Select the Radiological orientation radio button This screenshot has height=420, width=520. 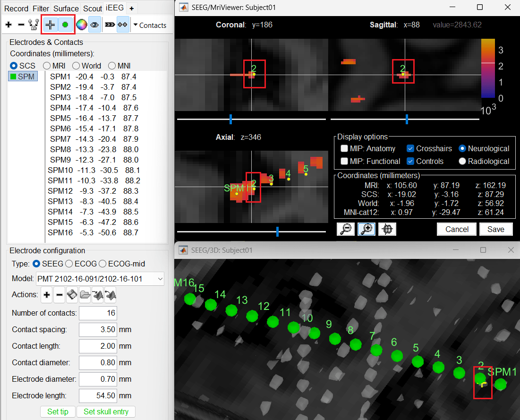coord(463,161)
